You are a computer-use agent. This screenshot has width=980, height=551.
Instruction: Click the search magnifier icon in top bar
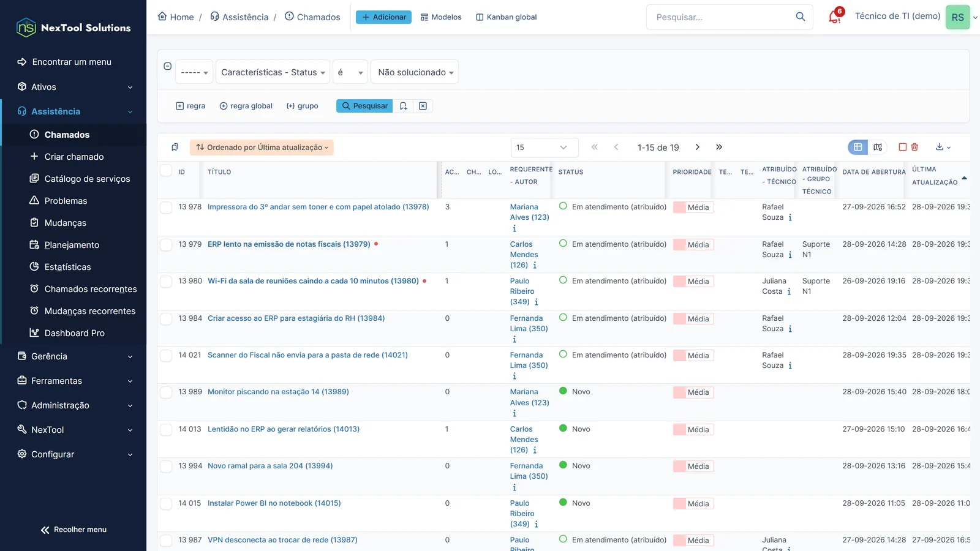click(x=801, y=17)
